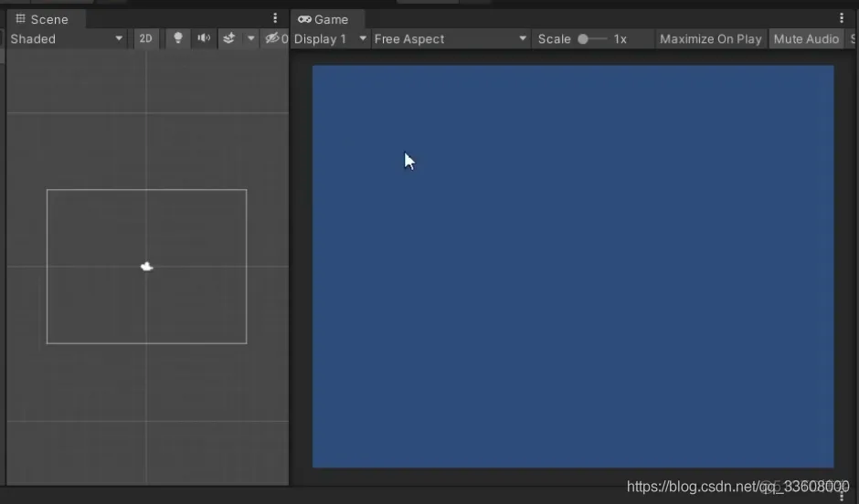Switch to the Game tab
This screenshot has width=859, height=504.
327,19
